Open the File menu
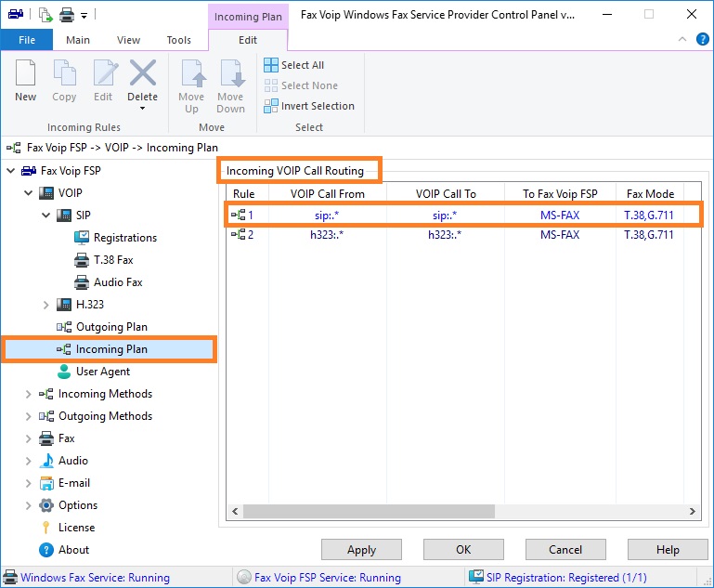The width and height of the screenshot is (714, 588). (27, 40)
